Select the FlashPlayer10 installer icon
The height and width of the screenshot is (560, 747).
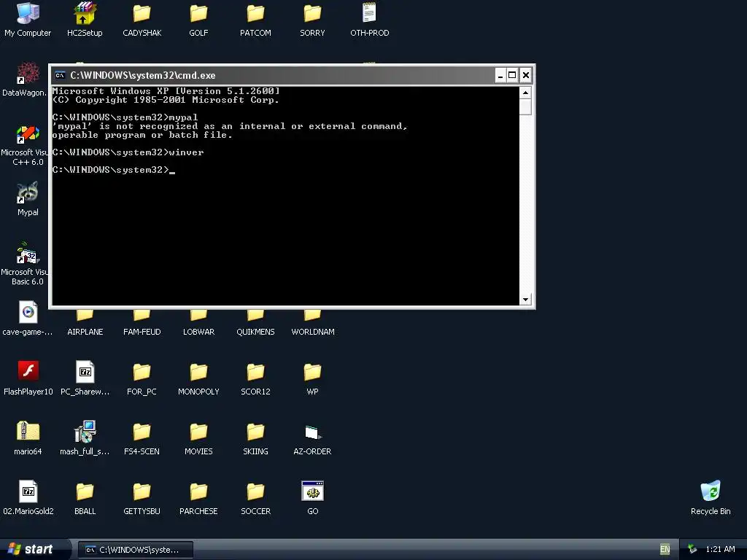pyautogui.click(x=28, y=371)
